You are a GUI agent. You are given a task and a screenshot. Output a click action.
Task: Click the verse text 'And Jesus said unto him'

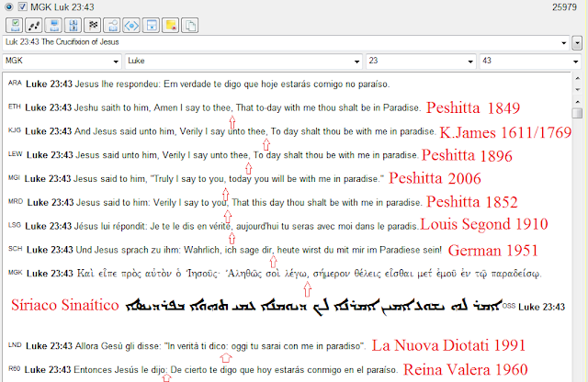(x=255, y=131)
